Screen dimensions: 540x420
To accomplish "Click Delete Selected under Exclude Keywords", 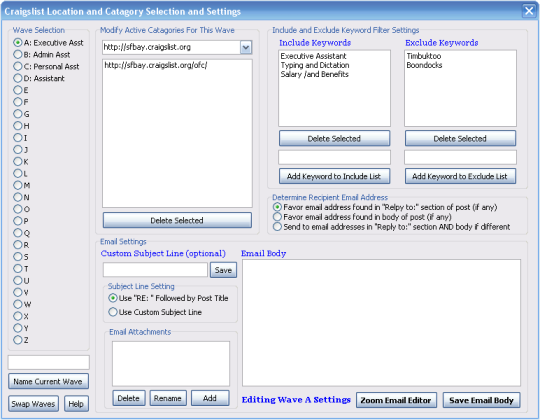I will click(x=460, y=138).
